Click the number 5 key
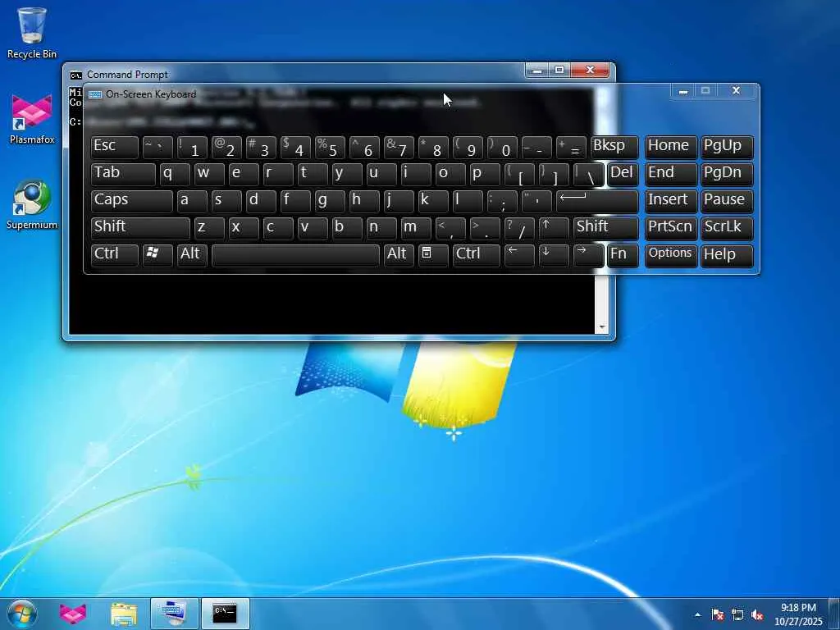Viewport: 840px width, 630px height. coord(330,148)
